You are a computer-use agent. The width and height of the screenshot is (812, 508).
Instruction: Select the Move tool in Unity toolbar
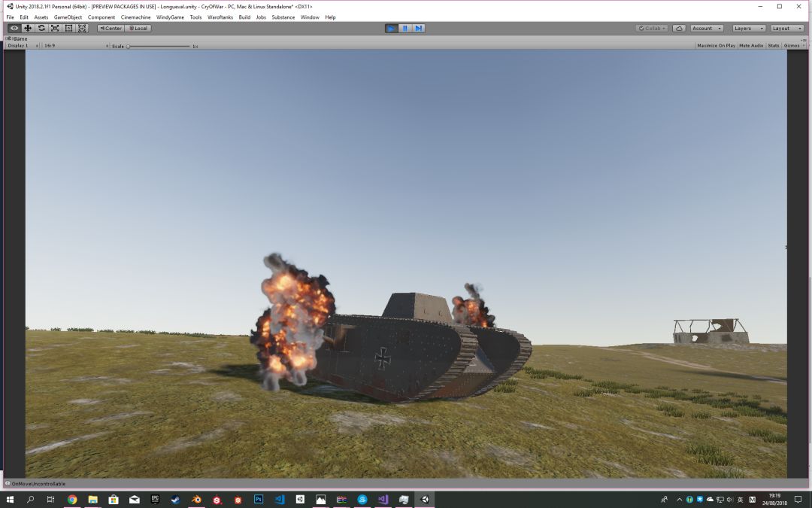pyautogui.click(x=28, y=29)
